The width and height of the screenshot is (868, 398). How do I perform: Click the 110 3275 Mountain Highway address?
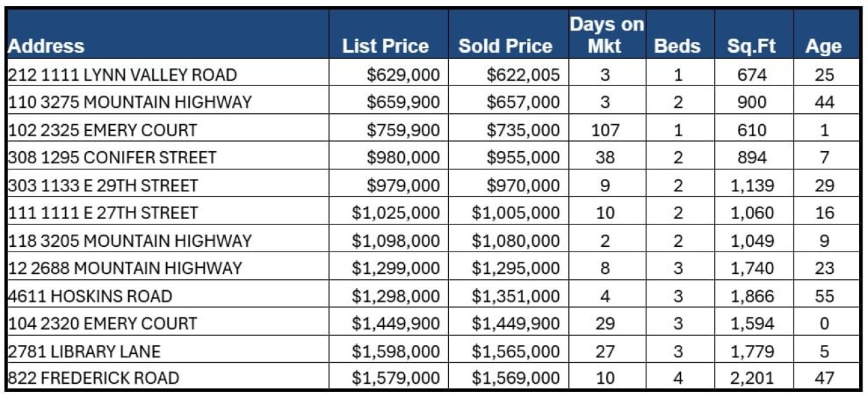[130, 102]
